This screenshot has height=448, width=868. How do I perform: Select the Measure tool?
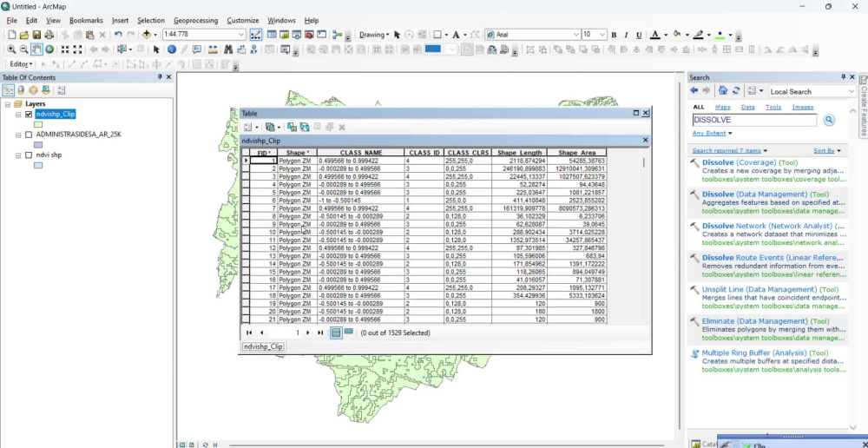(x=213, y=49)
